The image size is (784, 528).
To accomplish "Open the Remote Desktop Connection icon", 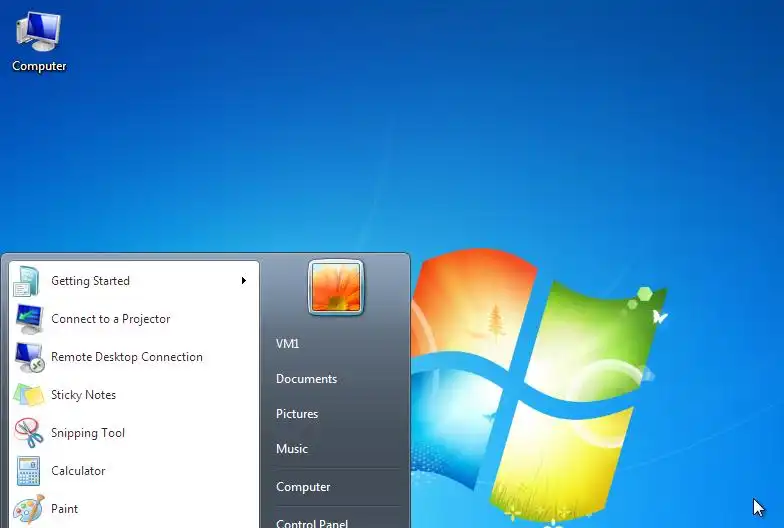I will coord(30,357).
